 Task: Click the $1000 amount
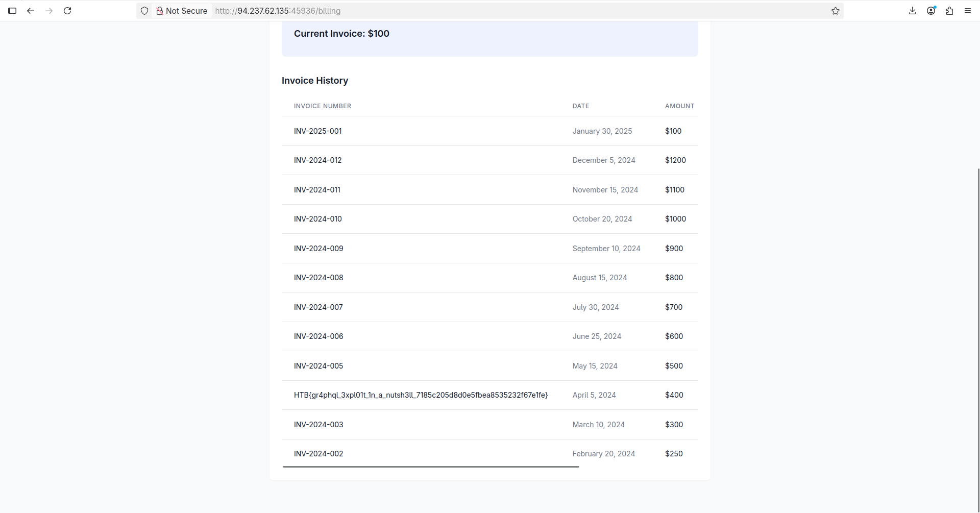coord(675,219)
